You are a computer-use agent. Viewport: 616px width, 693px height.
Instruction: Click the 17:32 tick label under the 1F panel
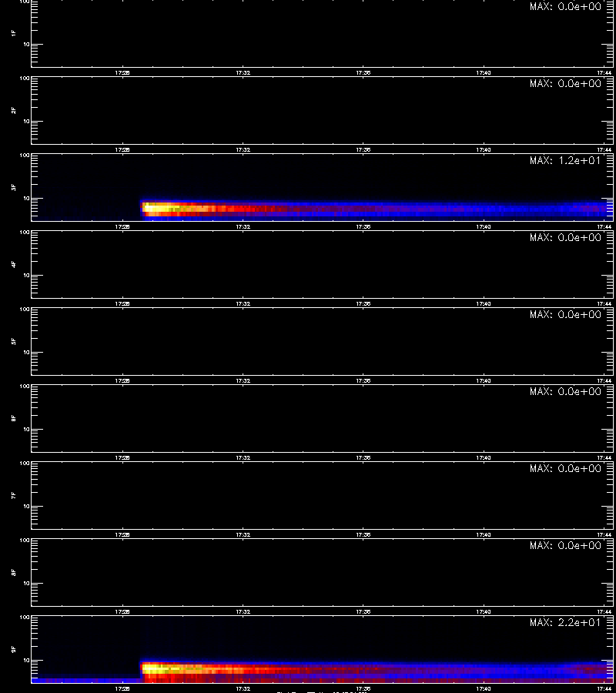[243, 73]
